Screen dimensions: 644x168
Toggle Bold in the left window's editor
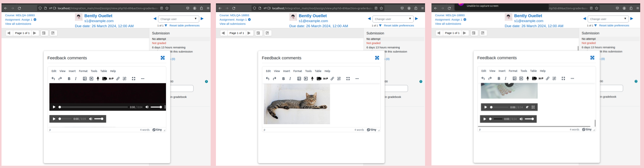[x=69, y=79]
